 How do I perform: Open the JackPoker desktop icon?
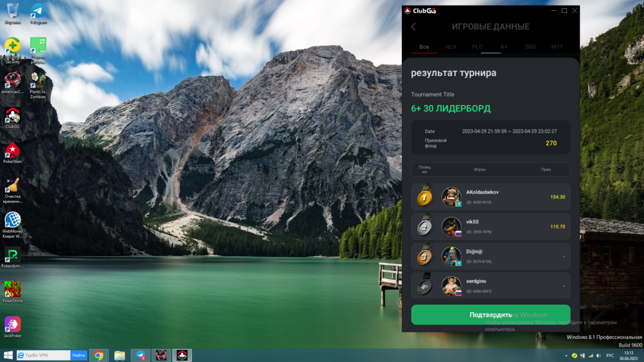coord(12,325)
